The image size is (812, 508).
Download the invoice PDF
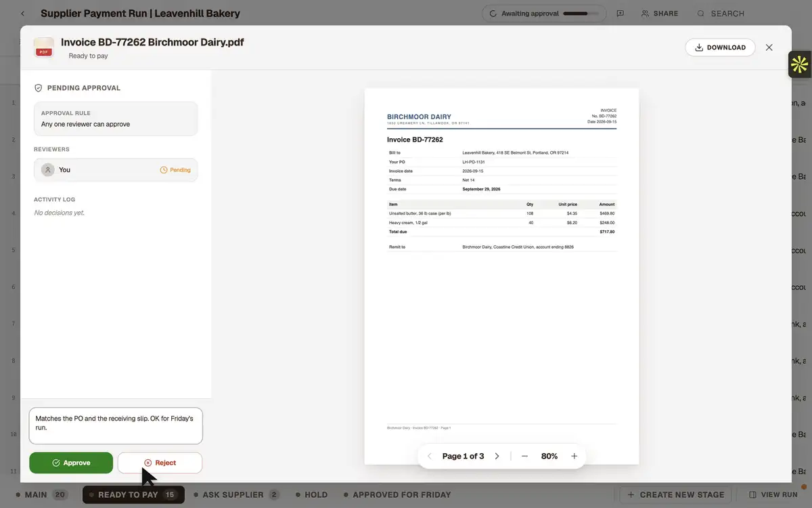tap(720, 47)
